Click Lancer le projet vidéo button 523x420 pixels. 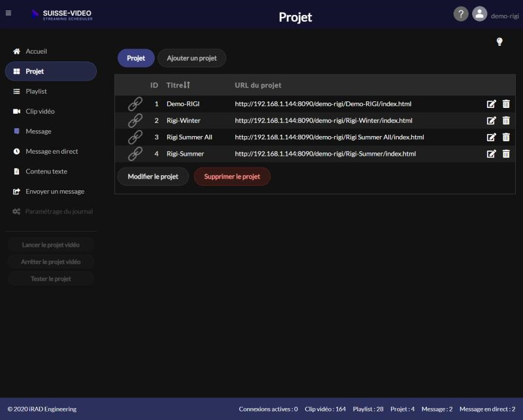coord(51,245)
